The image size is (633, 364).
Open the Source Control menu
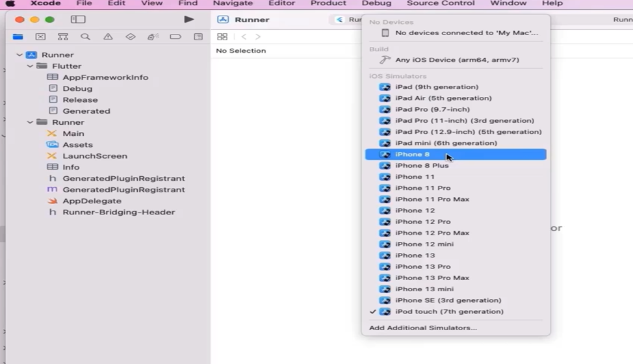pyautogui.click(x=441, y=3)
